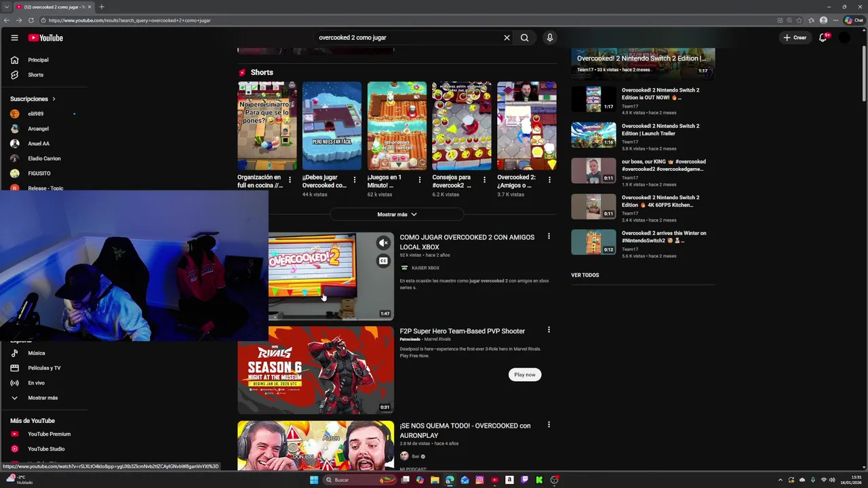Toggle mute on the preview video

coord(383,243)
